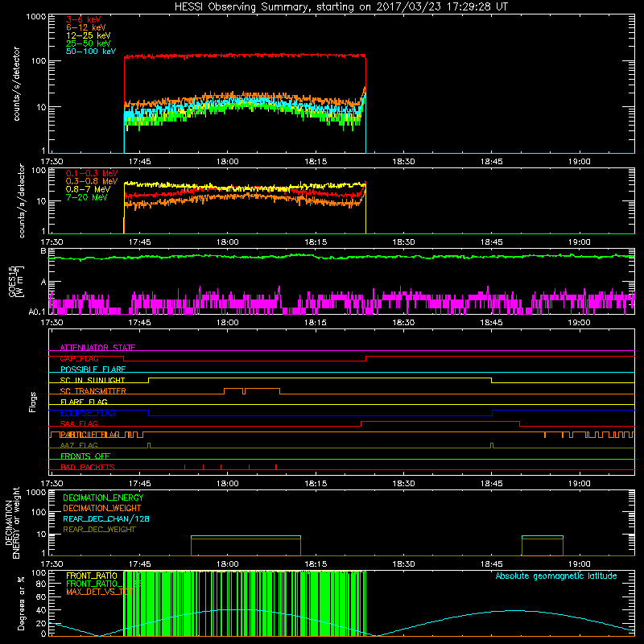Viewport: 644px width, 644px height.
Task: Click the DECIMATION_WEIGHT legend label
Action: 102,509
